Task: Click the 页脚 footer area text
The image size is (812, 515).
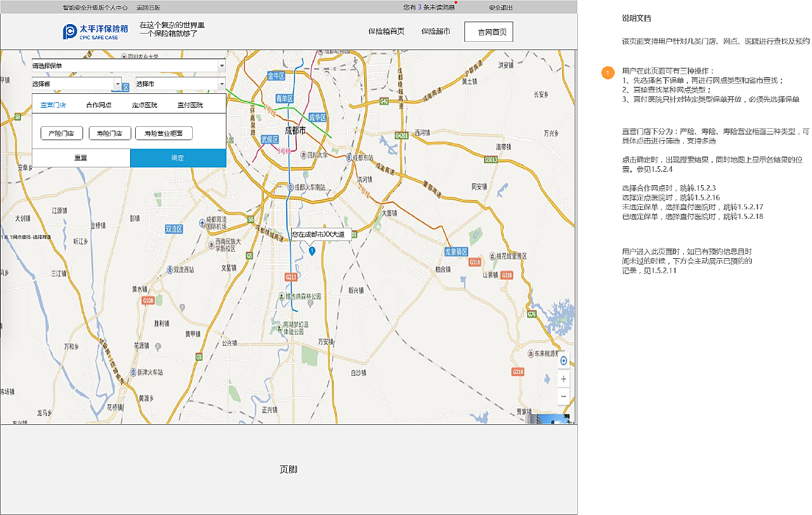Action: (x=289, y=469)
